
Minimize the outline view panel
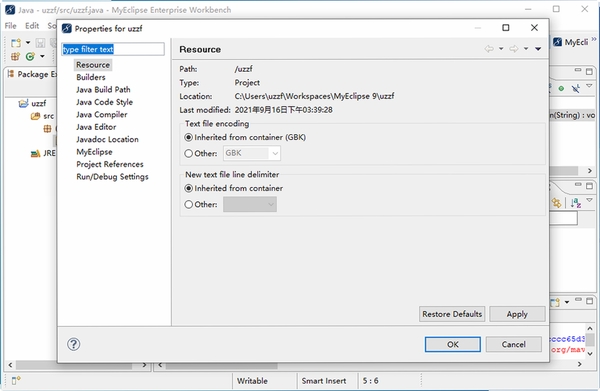pos(578,70)
